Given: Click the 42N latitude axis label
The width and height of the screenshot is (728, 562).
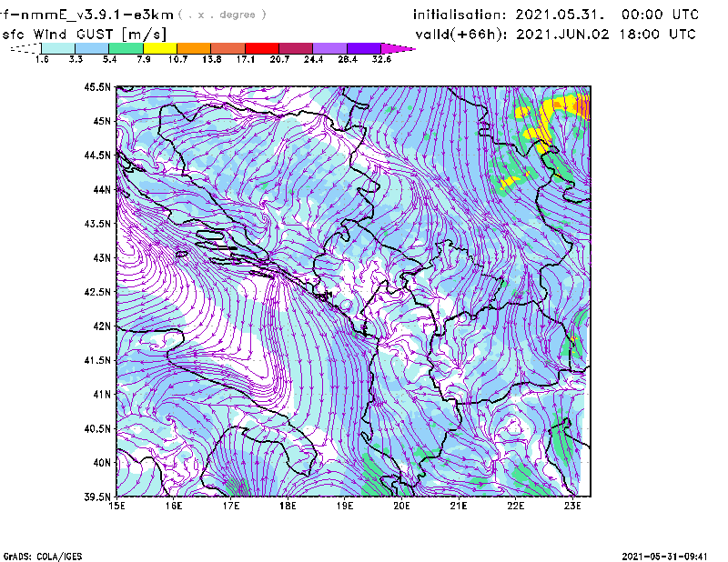Looking at the screenshot, I should [x=100, y=326].
